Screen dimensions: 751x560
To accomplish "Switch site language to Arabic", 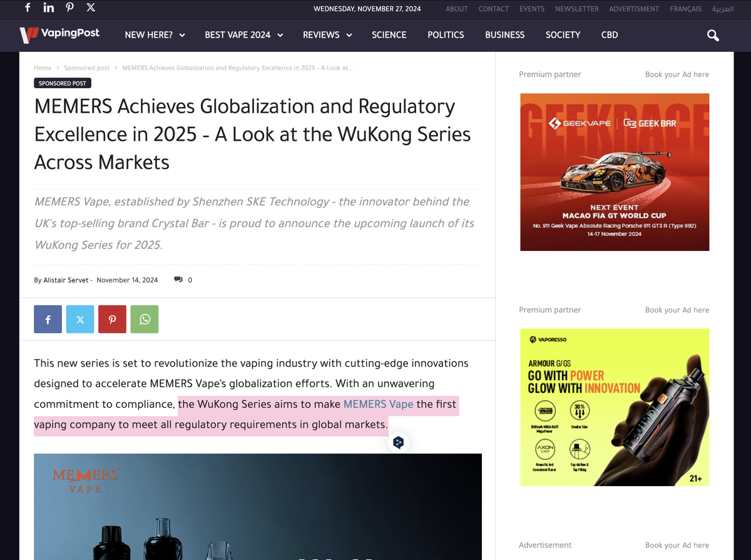I will (x=723, y=9).
